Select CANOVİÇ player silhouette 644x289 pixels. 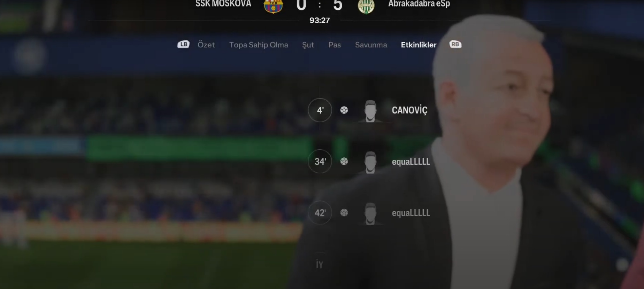(x=370, y=111)
